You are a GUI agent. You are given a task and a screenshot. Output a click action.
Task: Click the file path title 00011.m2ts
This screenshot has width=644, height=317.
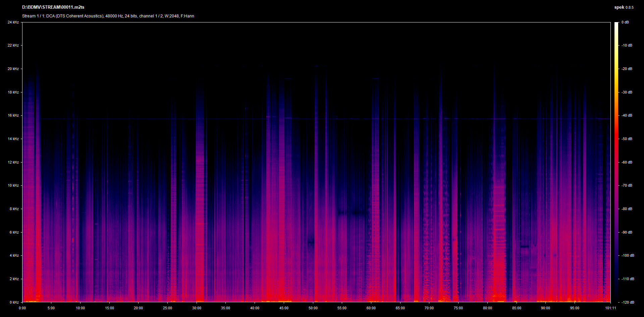[x=53, y=7]
